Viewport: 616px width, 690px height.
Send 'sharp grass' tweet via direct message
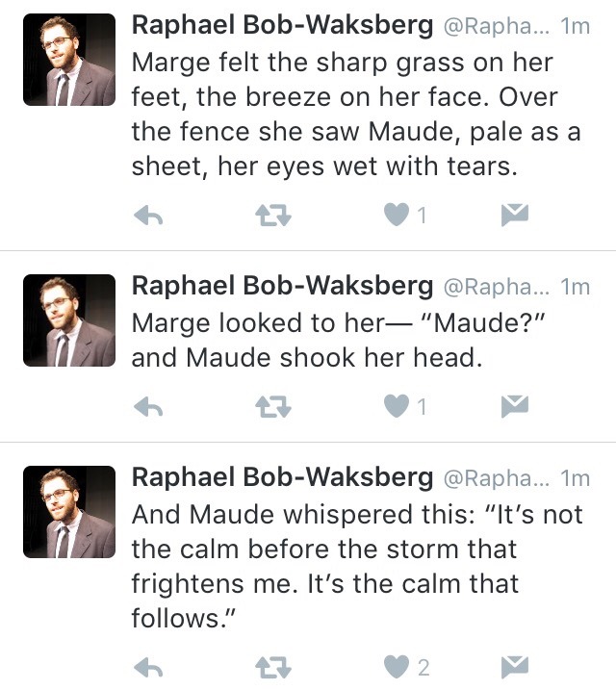pos(516,217)
